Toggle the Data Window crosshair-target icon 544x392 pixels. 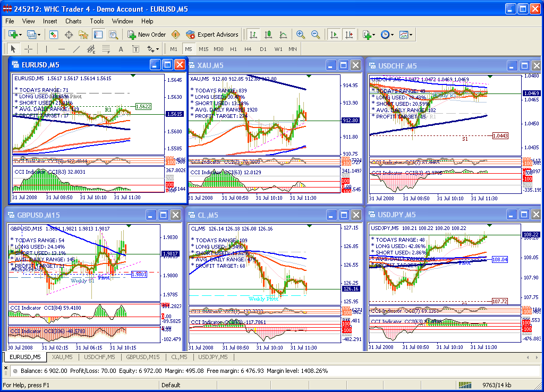[69, 35]
